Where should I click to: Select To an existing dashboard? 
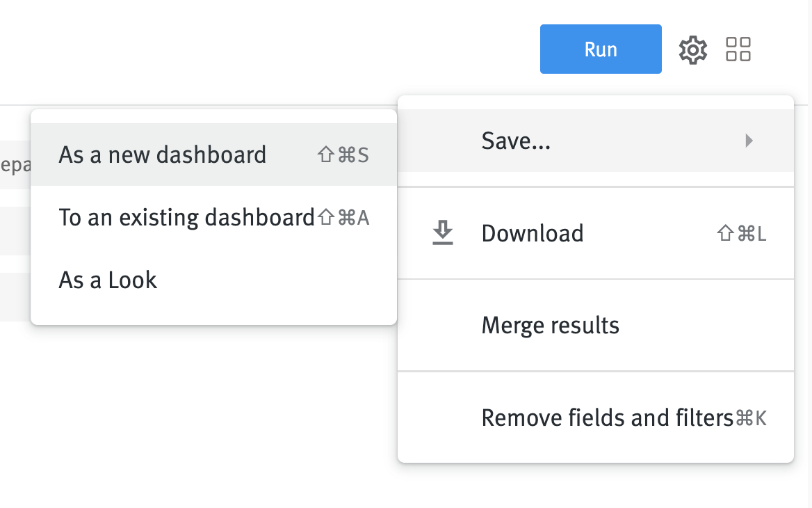tap(186, 216)
